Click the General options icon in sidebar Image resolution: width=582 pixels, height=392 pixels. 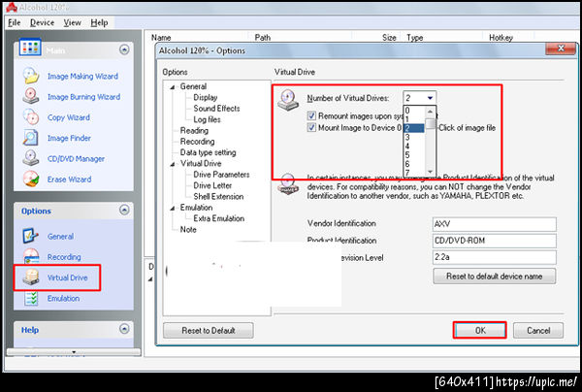tap(31, 236)
